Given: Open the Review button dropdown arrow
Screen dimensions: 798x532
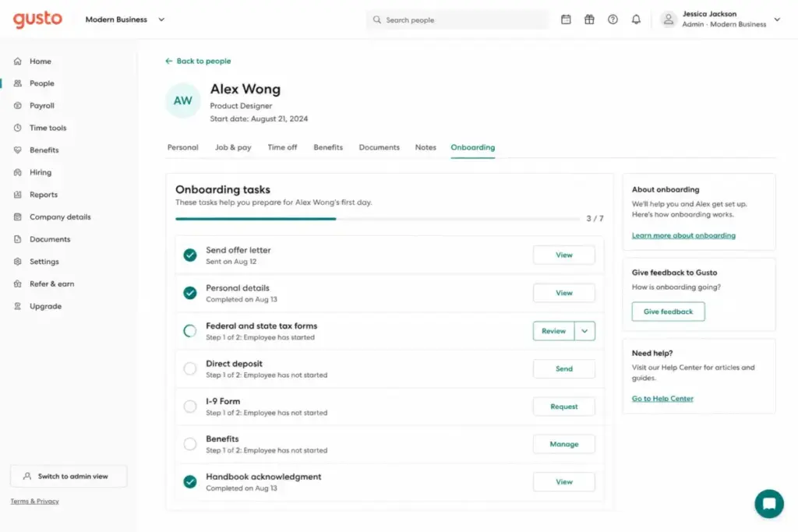Looking at the screenshot, I should pyautogui.click(x=584, y=331).
